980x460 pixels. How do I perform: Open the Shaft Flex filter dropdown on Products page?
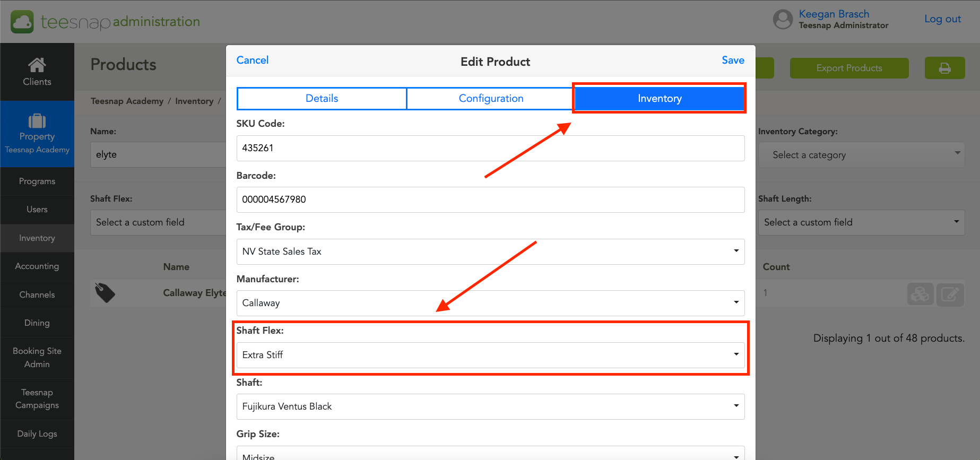click(158, 222)
